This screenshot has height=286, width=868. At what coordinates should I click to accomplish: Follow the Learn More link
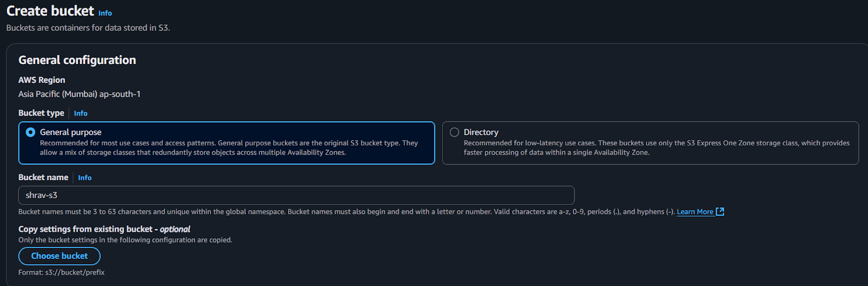pos(695,212)
